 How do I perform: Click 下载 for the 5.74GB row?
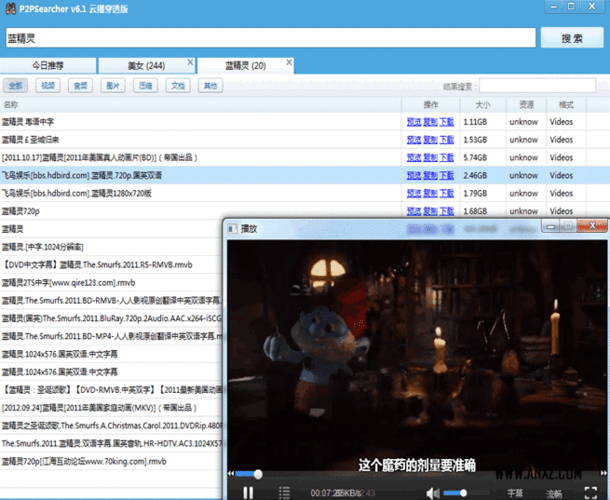(447, 158)
